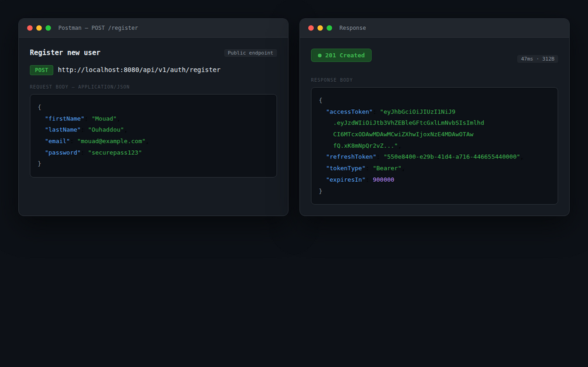Click the yellow minimize dot in Response window

320,28
